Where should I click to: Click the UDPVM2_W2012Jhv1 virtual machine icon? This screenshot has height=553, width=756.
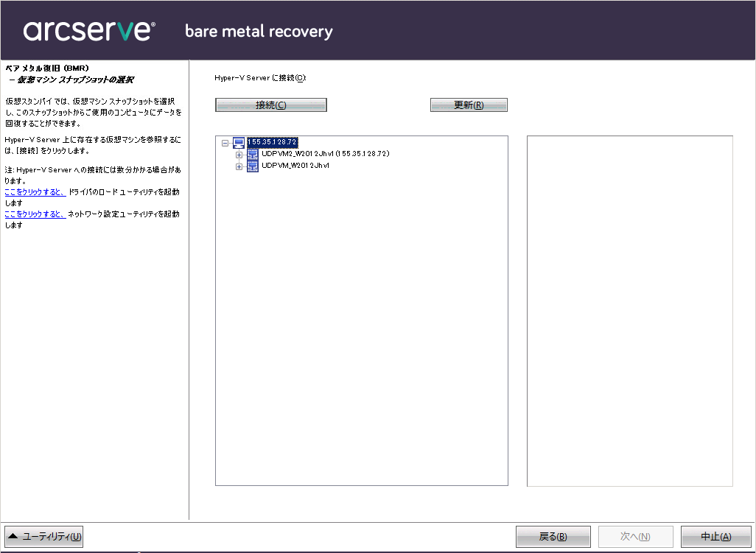tap(253, 154)
